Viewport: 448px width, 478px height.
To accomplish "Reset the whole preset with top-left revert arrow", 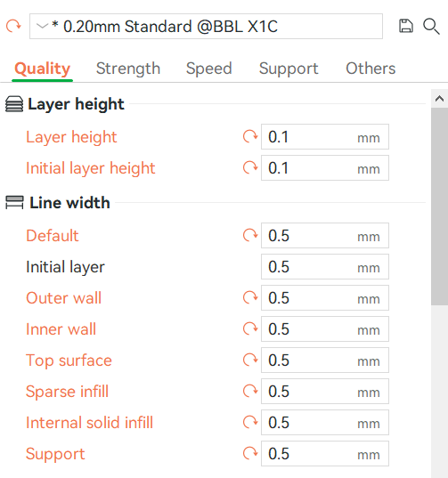I will tap(13, 26).
